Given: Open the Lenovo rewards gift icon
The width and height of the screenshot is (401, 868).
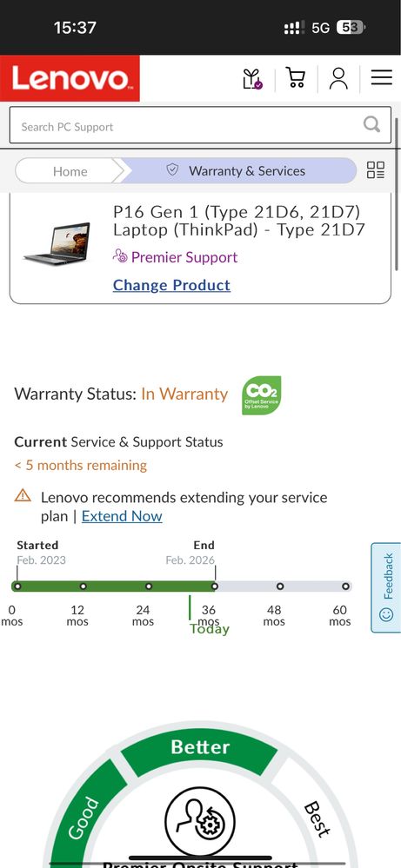Looking at the screenshot, I should click(x=252, y=78).
